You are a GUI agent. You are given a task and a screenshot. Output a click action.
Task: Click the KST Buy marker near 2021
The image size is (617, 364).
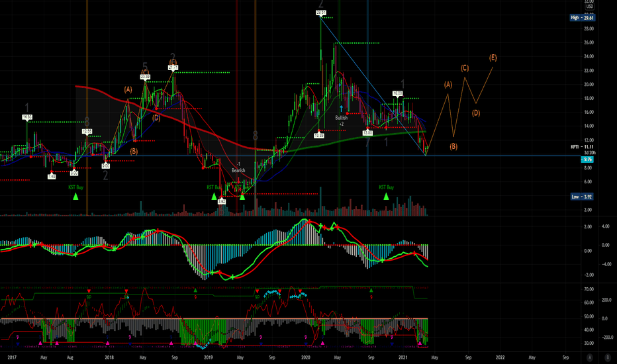click(386, 192)
